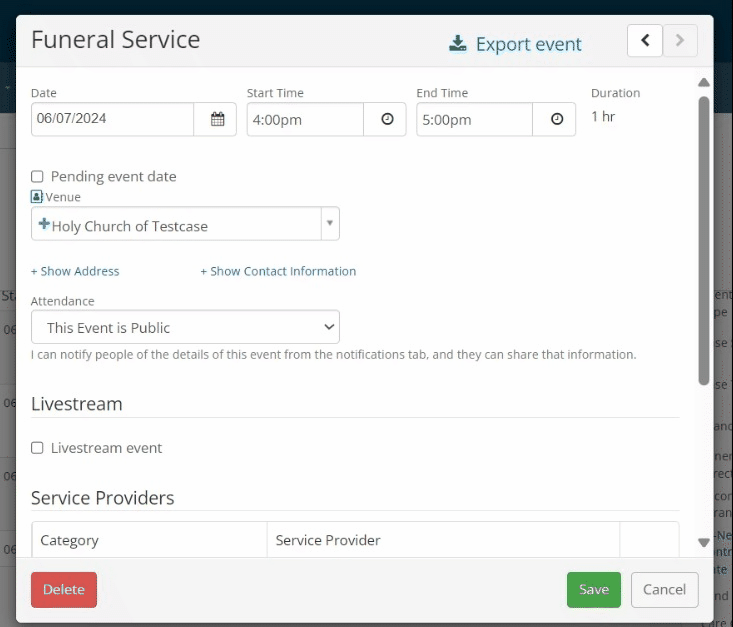Open the Start Time clock picker
The width and height of the screenshot is (733, 627).
387,119
